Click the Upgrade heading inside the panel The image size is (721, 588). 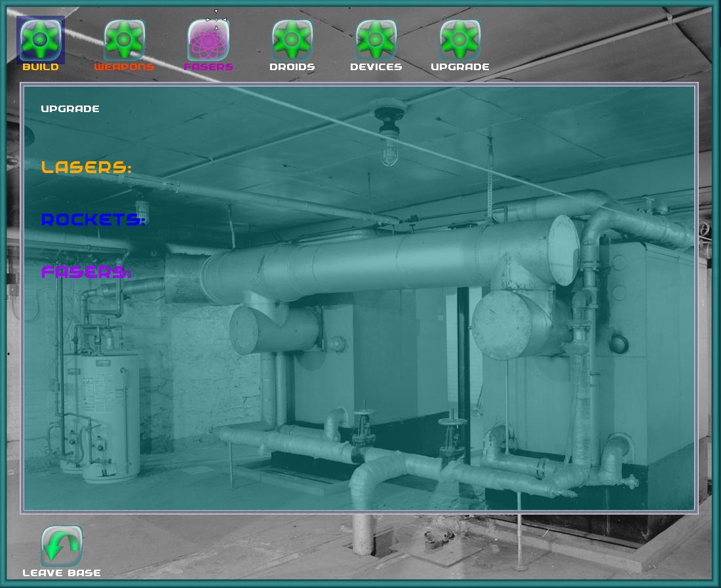[70, 109]
